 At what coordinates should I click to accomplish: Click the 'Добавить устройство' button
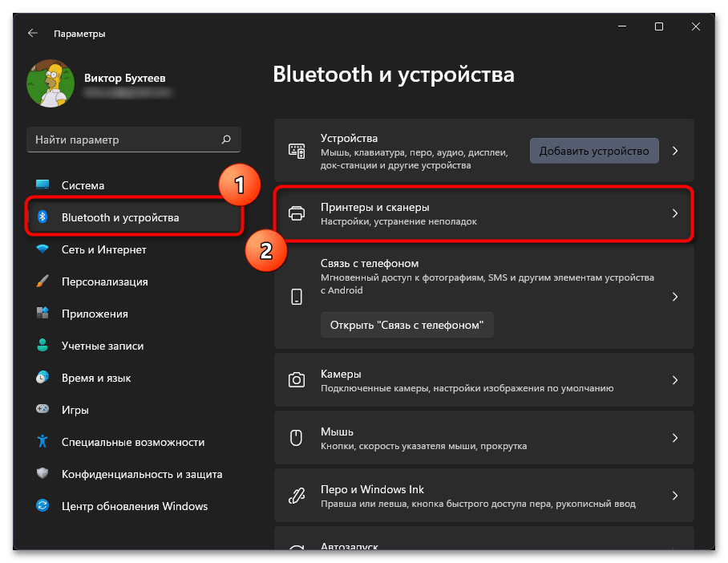(x=594, y=151)
